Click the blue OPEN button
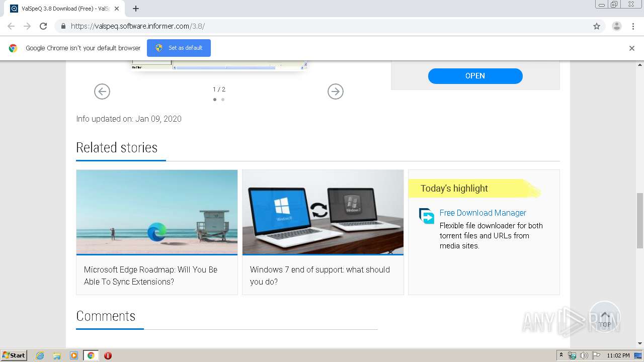The height and width of the screenshot is (362, 644). [x=475, y=76]
